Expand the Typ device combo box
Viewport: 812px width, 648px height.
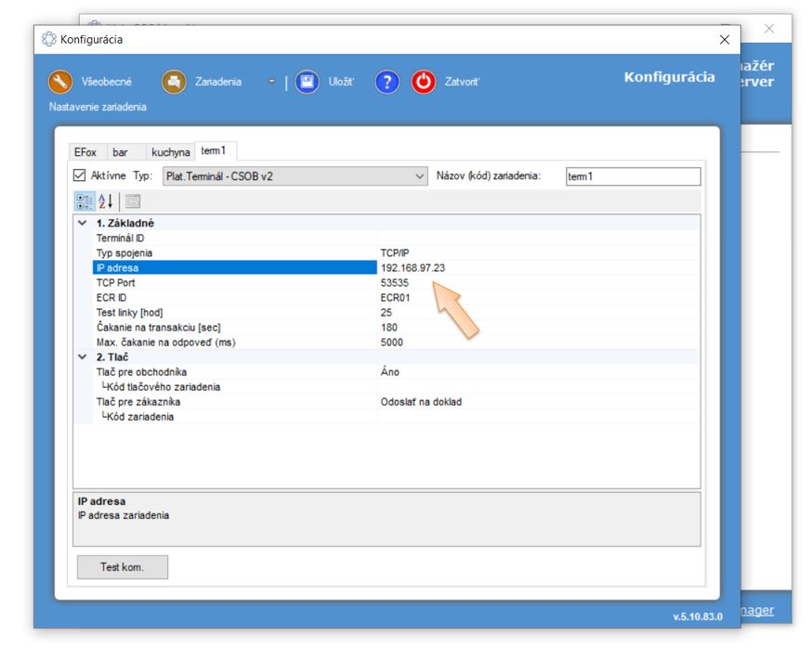click(418, 176)
